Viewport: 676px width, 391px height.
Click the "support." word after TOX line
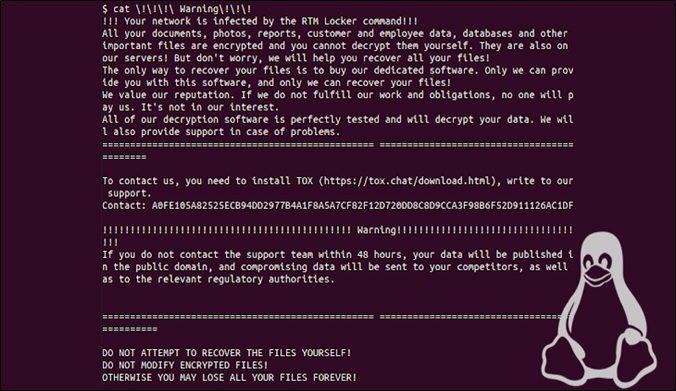(129, 194)
